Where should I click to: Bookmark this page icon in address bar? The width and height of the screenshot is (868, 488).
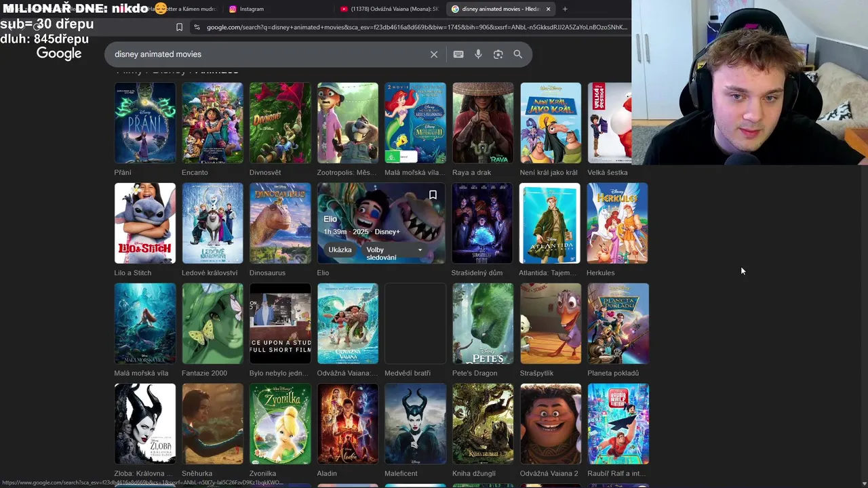click(179, 27)
